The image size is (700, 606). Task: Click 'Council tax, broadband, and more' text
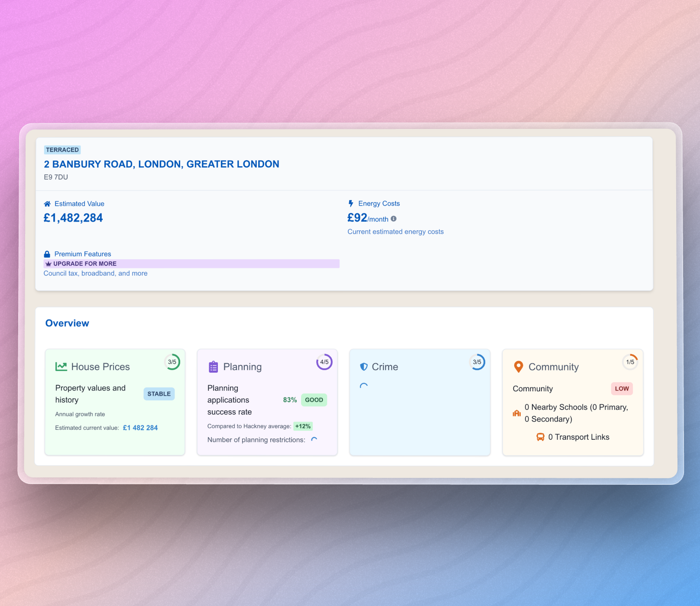pyautogui.click(x=95, y=273)
